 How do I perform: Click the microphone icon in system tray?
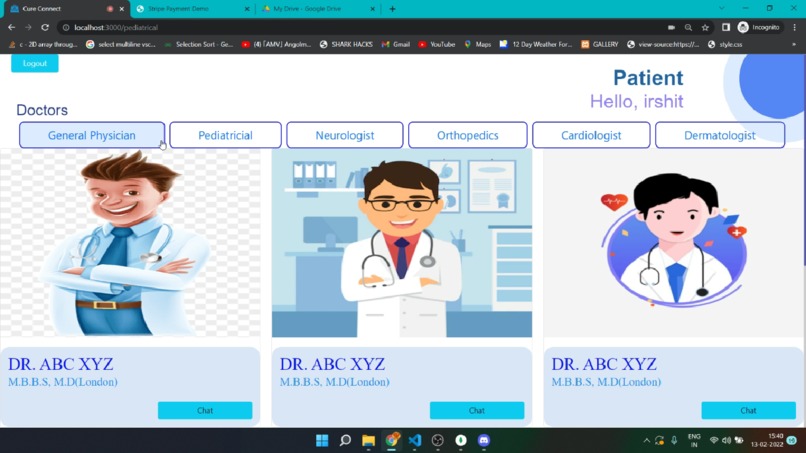674,441
